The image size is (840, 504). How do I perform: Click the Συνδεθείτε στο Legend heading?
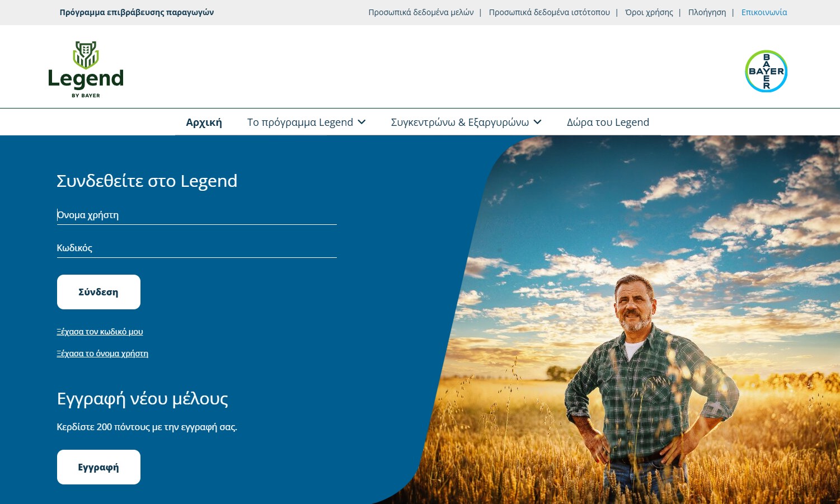pos(147,181)
